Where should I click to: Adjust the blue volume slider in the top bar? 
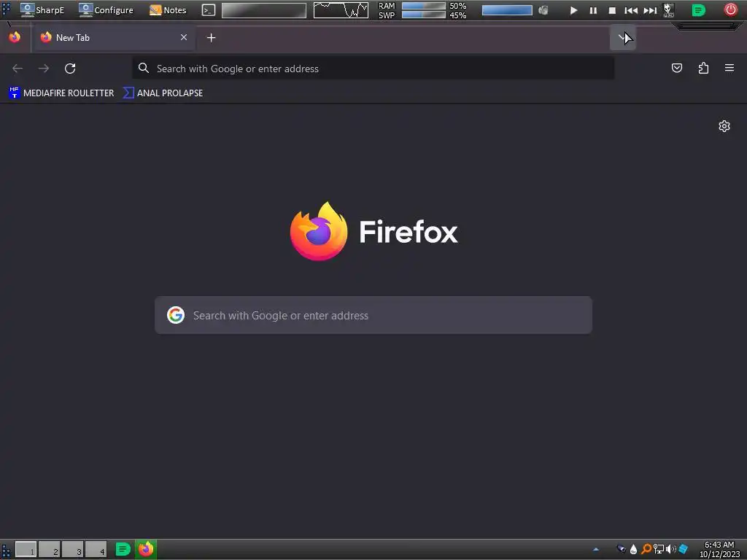pyautogui.click(x=507, y=10)
